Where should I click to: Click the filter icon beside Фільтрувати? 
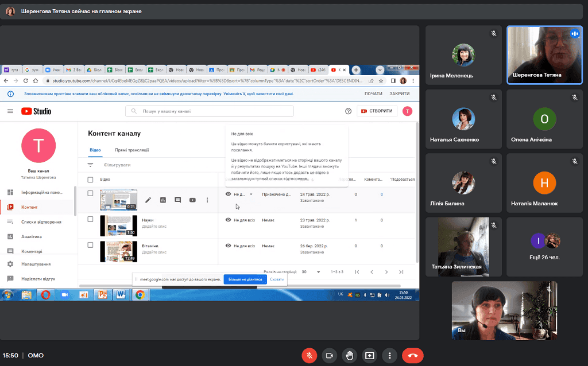90,165
